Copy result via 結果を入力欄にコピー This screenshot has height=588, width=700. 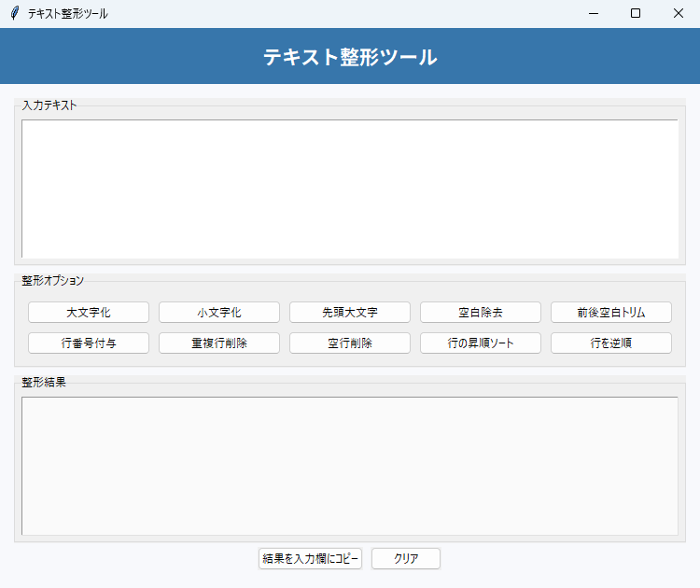click(x=310, y=558)
